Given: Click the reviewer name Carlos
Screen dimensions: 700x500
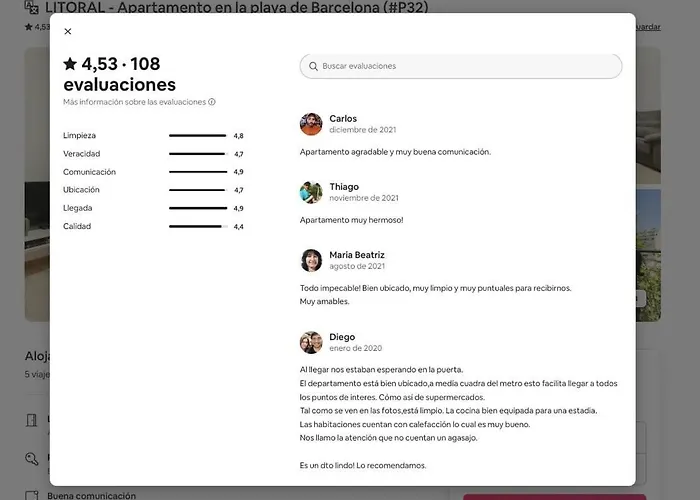Looking at the screenshot, I should pos(343,119).
